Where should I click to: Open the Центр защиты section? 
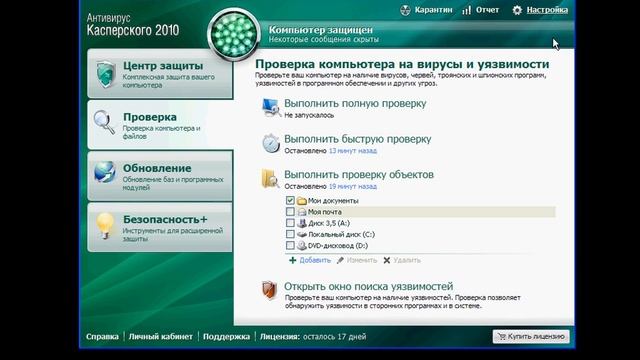point(160,74)
